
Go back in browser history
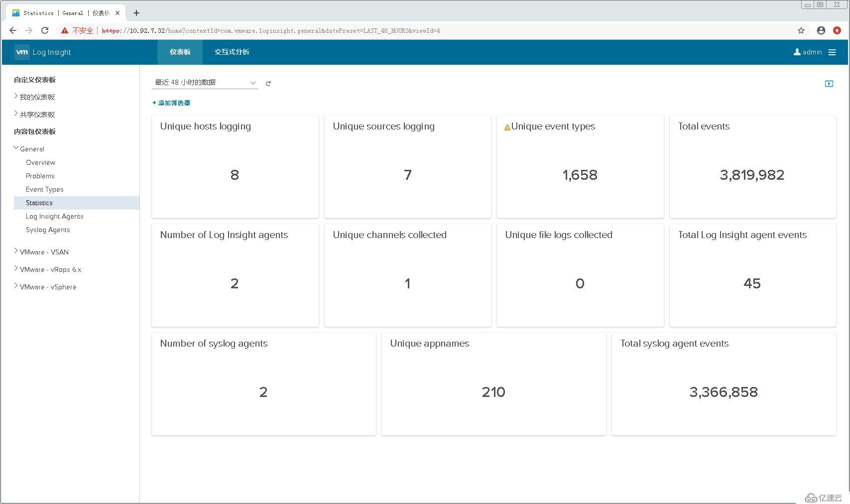(x=13, y=30)
